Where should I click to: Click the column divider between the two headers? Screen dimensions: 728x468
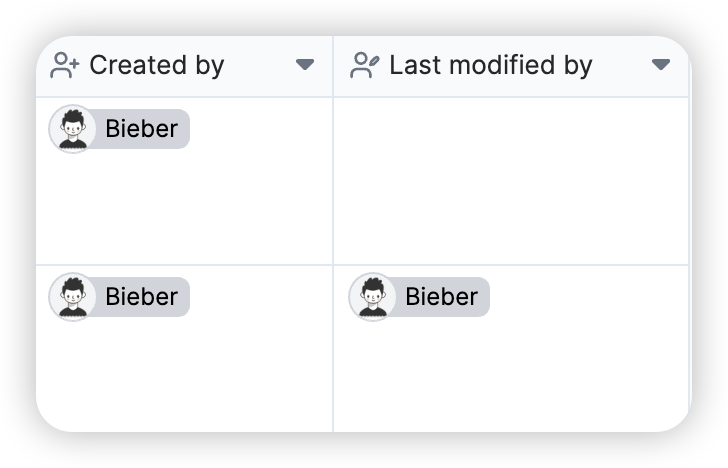pos(333,66)
